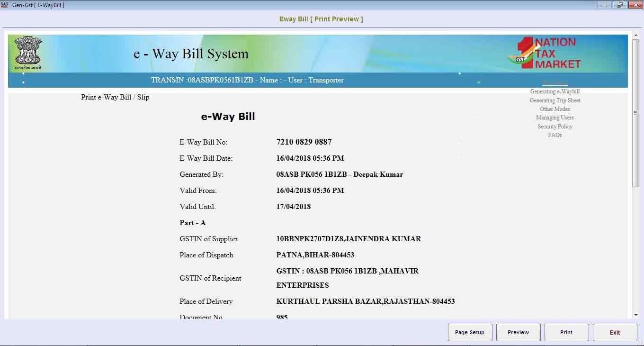Open the FAQs link
The width and height of the screenshot is (644, 346).
(x=555, y=135)
